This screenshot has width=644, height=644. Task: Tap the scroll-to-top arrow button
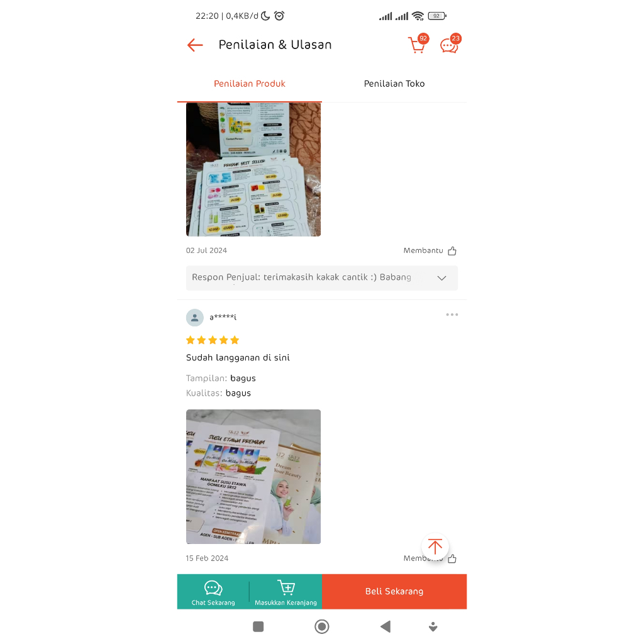[x=435, y=547]
